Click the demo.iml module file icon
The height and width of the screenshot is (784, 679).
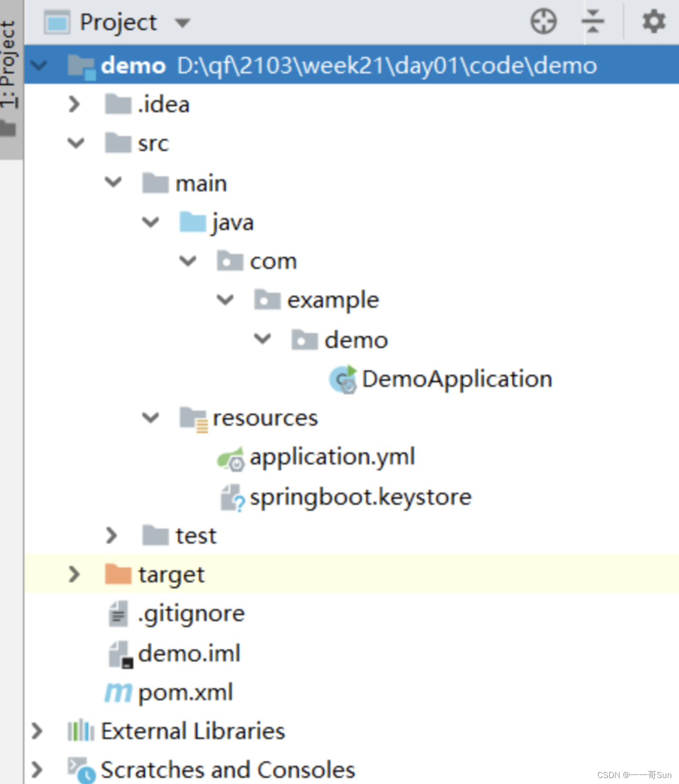[x=121, y=654]
